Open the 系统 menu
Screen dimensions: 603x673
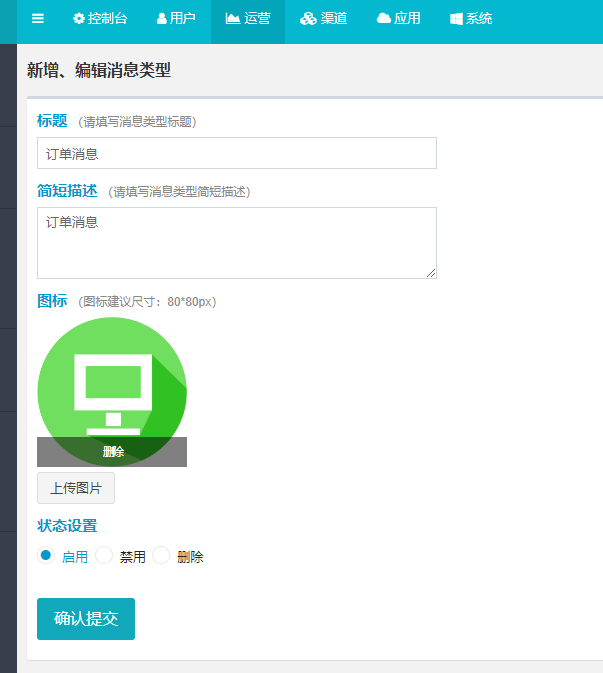click(471, 18)
